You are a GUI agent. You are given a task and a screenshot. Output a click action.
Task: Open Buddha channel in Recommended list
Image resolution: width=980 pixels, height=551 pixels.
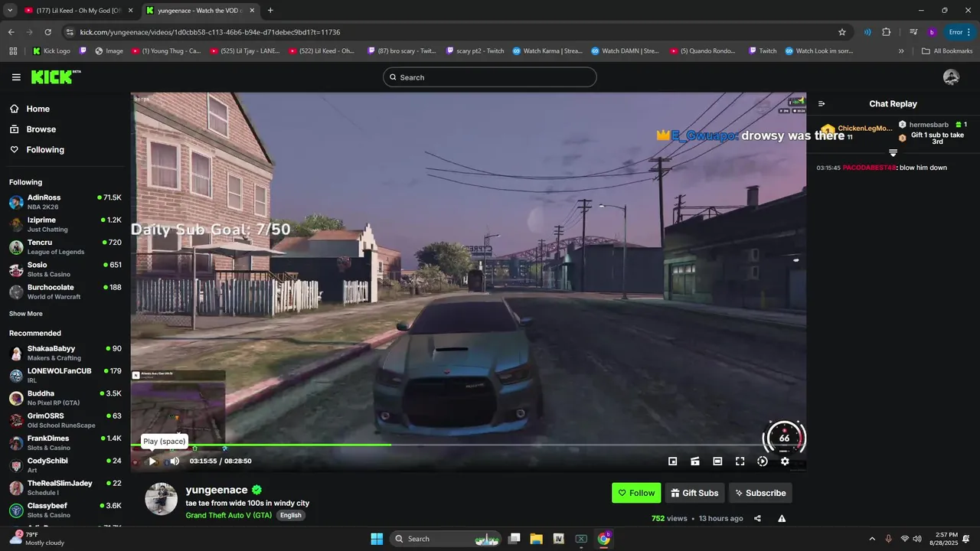coord(65,398)
